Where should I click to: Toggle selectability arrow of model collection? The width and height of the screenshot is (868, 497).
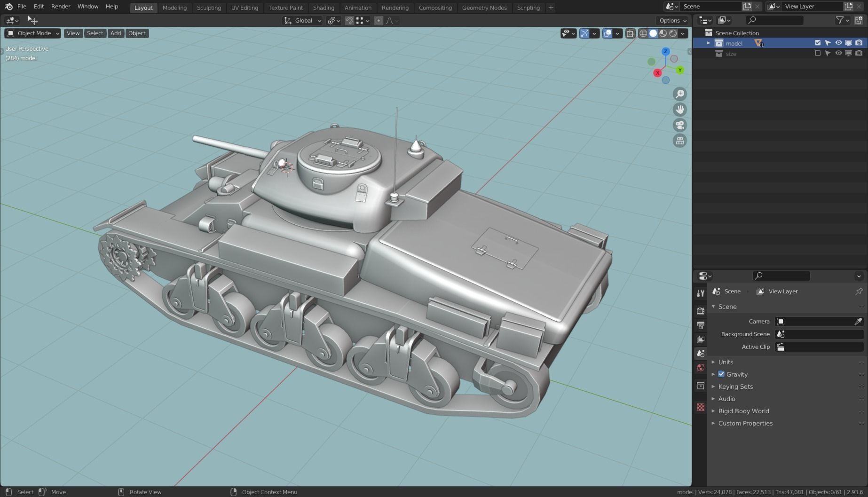click(x=828, y=43)
